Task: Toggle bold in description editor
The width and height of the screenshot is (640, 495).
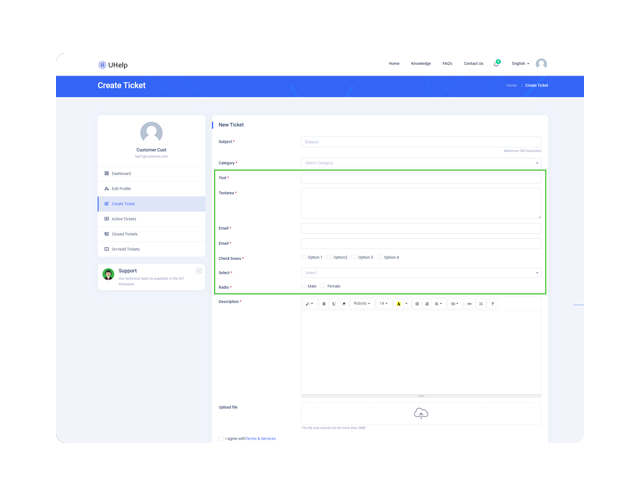Action: pyautogui.click(x=324, y=304)
